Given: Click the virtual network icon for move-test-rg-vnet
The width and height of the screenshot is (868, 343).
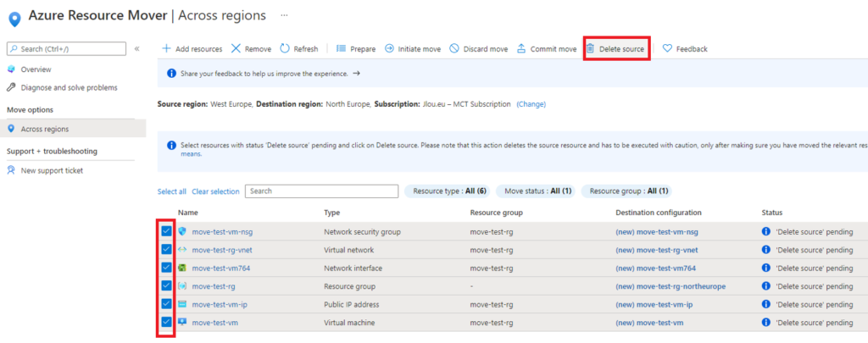Looking at the screenshot, I should coord(182,250).
